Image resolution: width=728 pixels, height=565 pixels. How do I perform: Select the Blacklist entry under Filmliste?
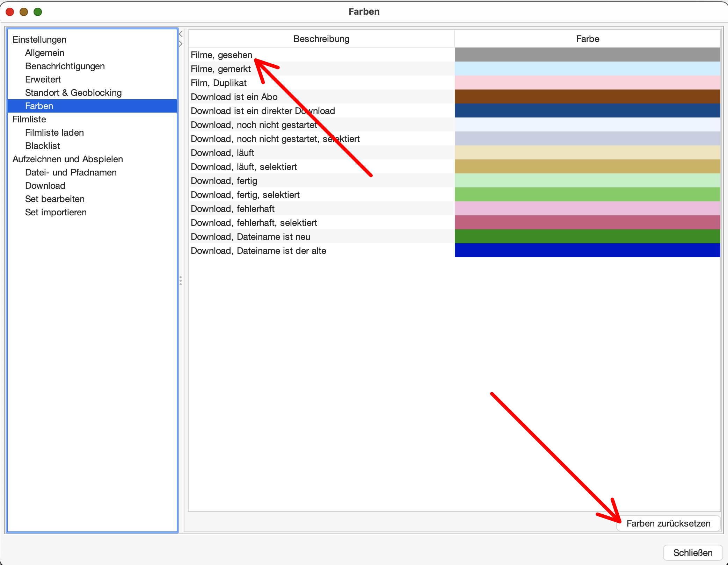[43, 146]
